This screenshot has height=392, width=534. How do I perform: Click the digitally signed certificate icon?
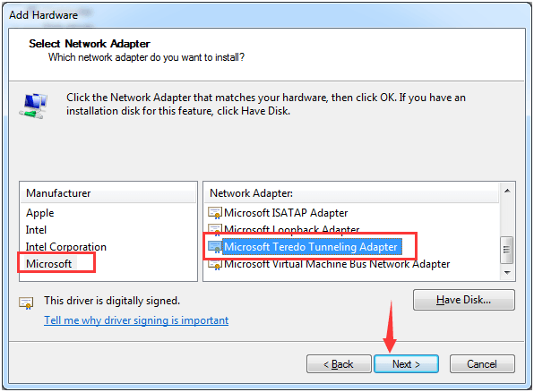point(26,303)
